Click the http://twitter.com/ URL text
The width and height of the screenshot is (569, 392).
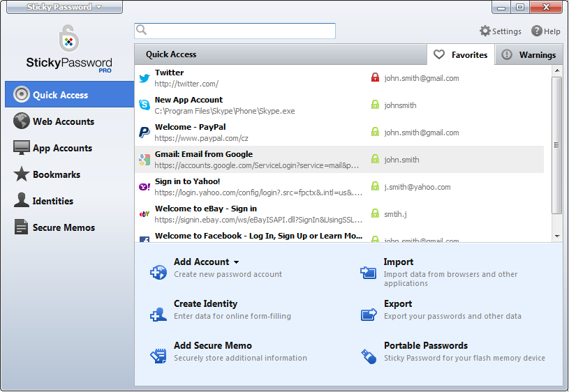pyautogui.click(x=186, y=84)
